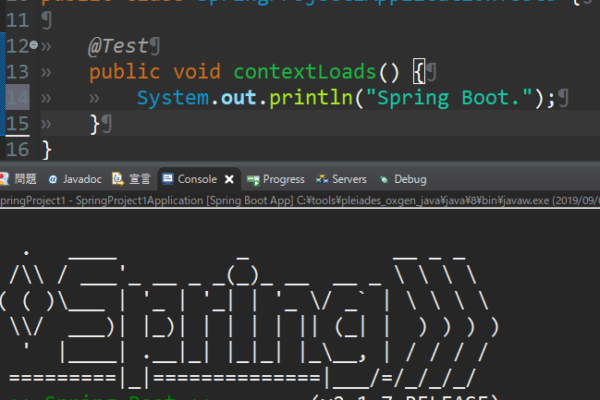Click the @ icon on the Javadoc tab

point(51,179)
